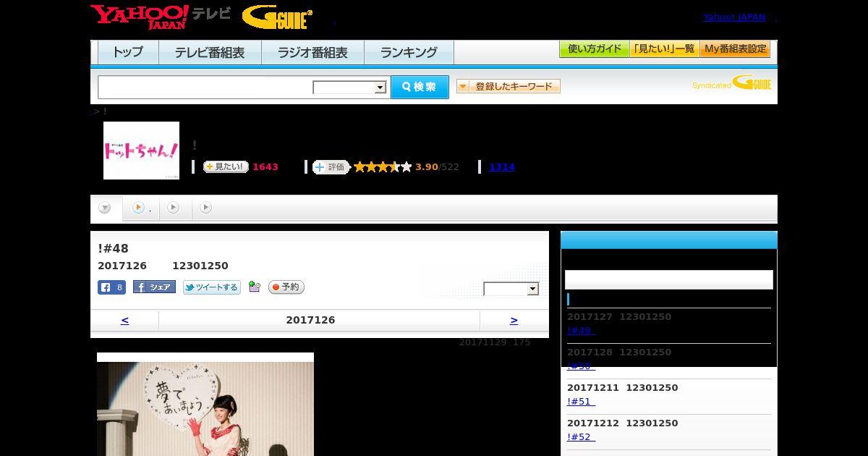Focus the program search text field
This screenshot has width=868, height=456.
tap(205, 87)
